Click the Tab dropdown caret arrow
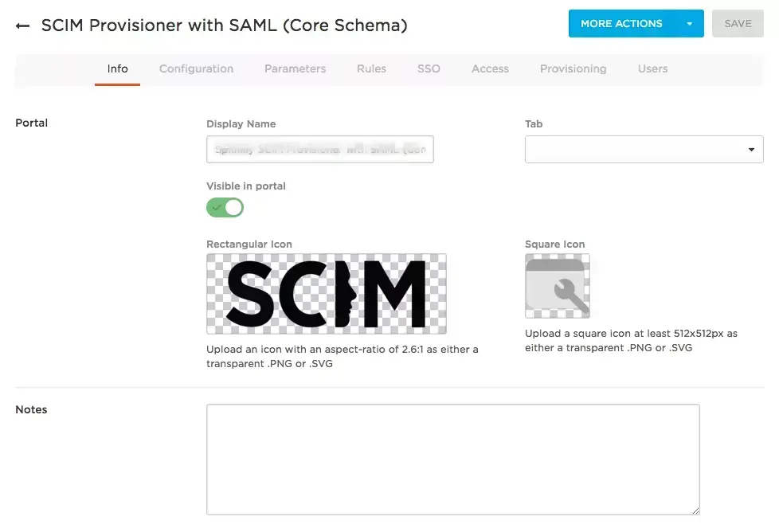The image size is (779, 532). tap(751, 150)
